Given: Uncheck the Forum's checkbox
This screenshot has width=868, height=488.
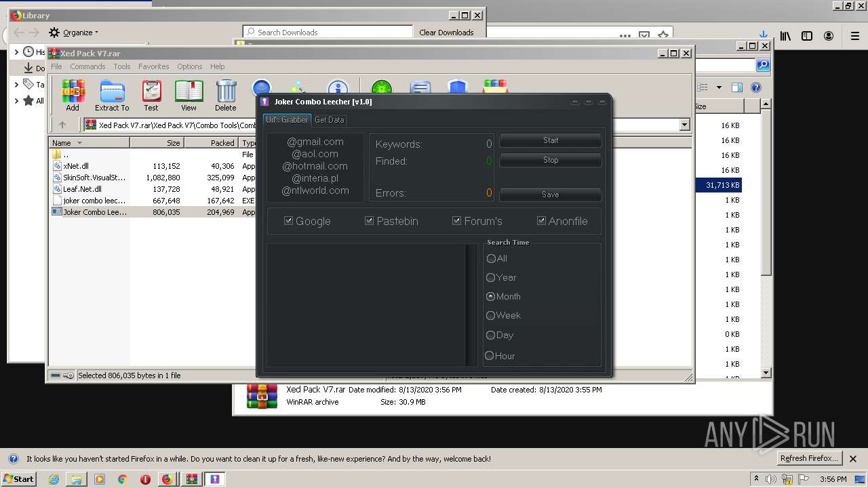Looking at the screenshot, I should pos(457,221).
